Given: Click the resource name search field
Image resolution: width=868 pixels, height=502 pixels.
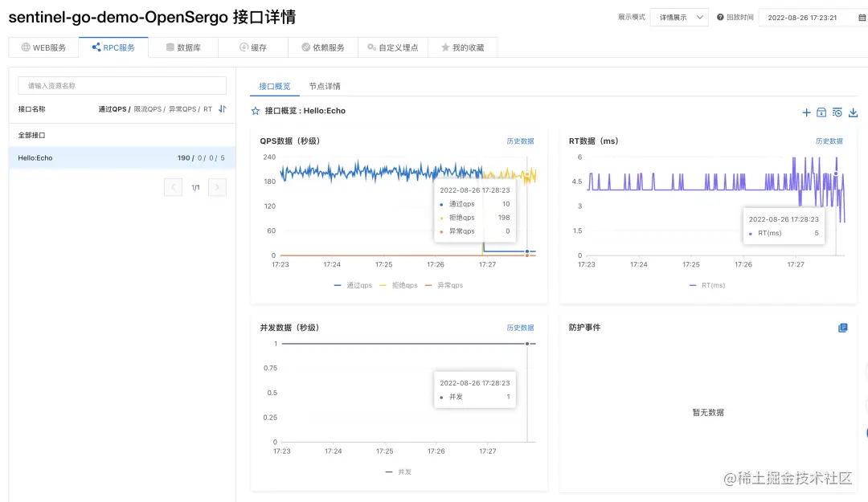Looking at the screenshot, I should 122,86.
